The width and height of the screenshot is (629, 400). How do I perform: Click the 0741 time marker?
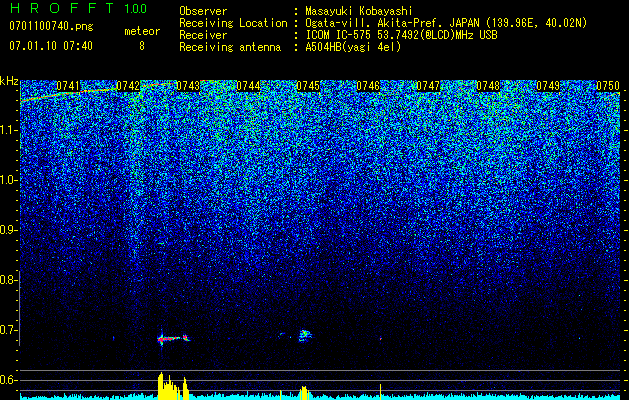(68, 86)
